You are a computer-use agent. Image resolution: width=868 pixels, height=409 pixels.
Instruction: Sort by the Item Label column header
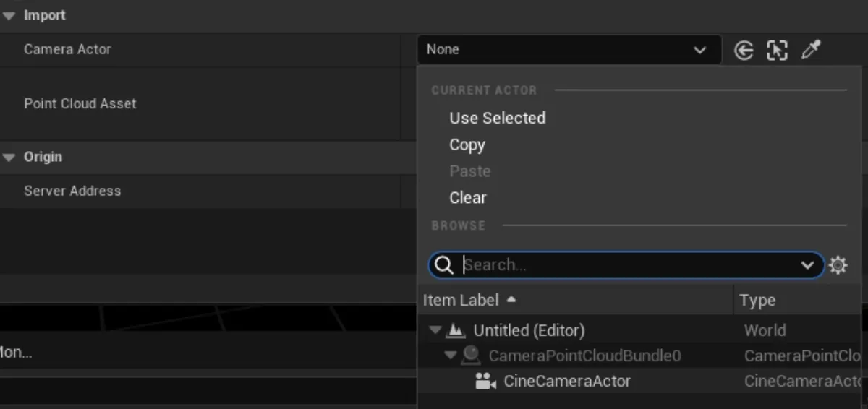click(x=575, y=300)
